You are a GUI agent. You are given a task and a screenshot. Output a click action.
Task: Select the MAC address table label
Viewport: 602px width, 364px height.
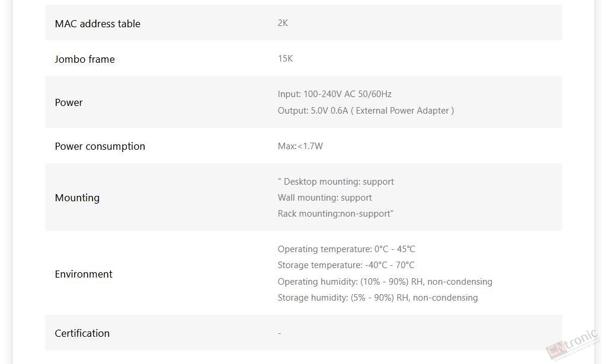tap(98, 24)
